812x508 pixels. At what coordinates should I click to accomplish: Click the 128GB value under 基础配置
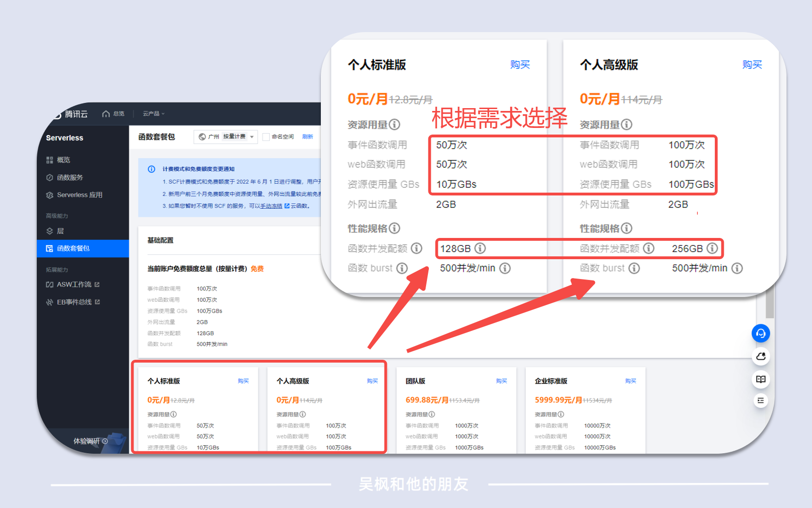205,333
